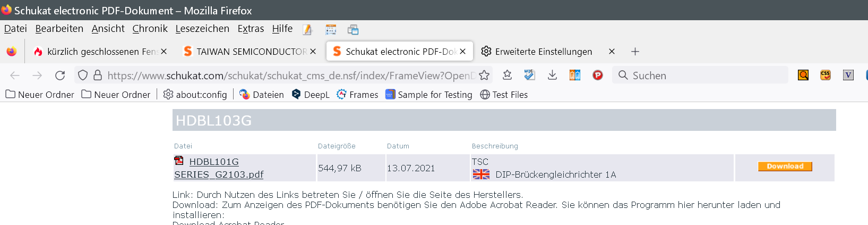
Task: Click the site security padlock icon
Action: tap(98, 76)
